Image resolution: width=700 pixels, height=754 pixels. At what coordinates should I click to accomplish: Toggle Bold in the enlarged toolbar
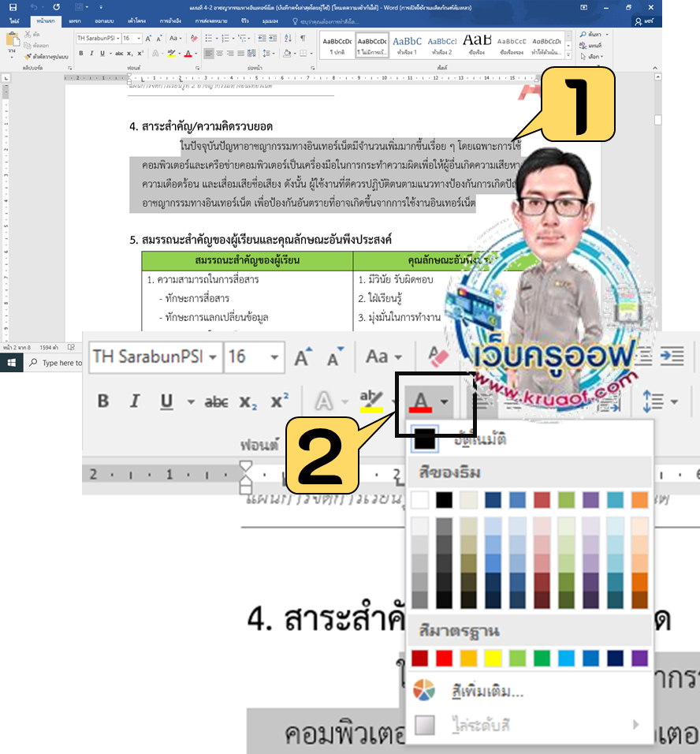(103, 401)
